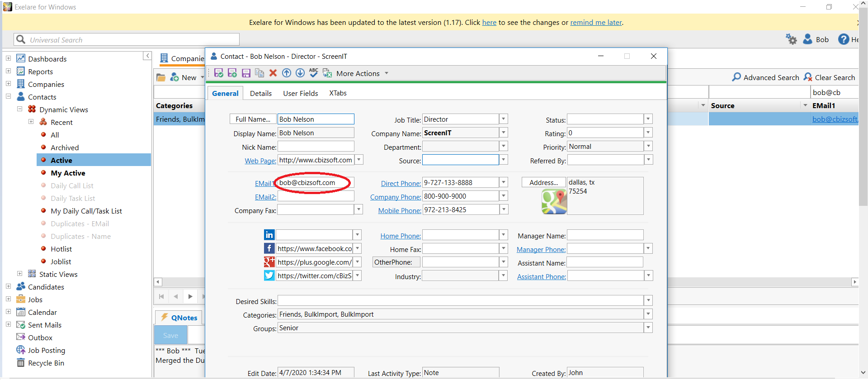
Task: Go to previous record with up arrow icon
Action: [x=287, y=73]
